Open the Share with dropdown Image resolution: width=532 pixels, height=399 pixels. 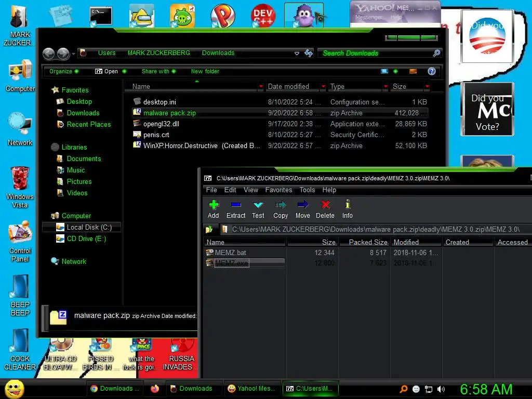(x=159, y=71)
